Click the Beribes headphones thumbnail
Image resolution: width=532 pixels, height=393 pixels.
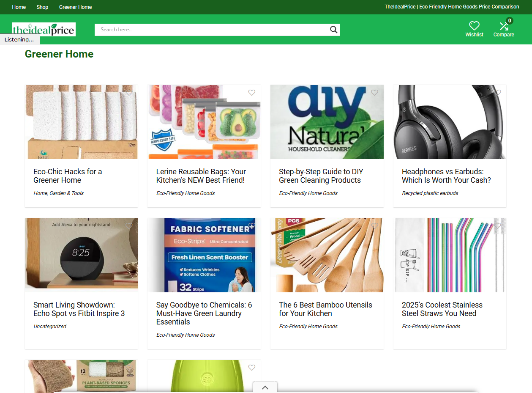pos(450,122)
